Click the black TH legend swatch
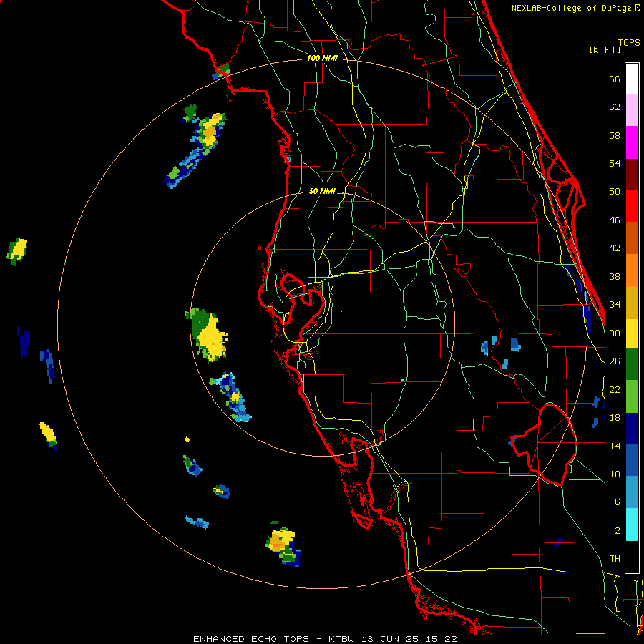 click(x=632, y=557)
